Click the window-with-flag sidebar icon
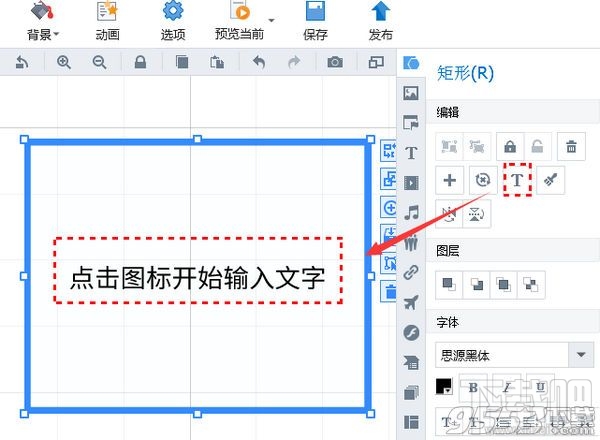This screenshot has height=440, width=600. 411,123
